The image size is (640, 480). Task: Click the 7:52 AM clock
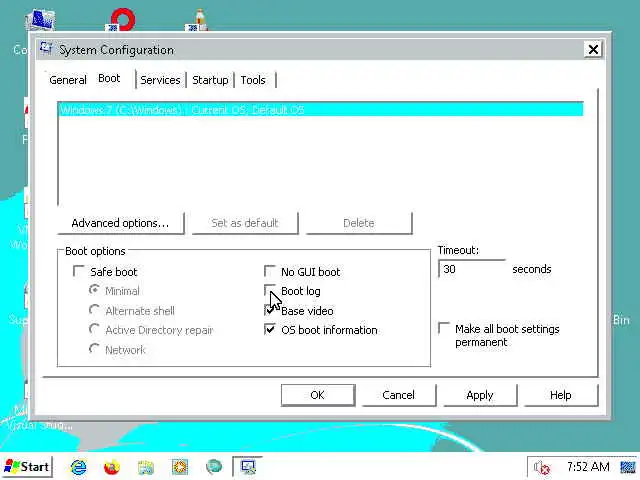click(x=588, y=467)
